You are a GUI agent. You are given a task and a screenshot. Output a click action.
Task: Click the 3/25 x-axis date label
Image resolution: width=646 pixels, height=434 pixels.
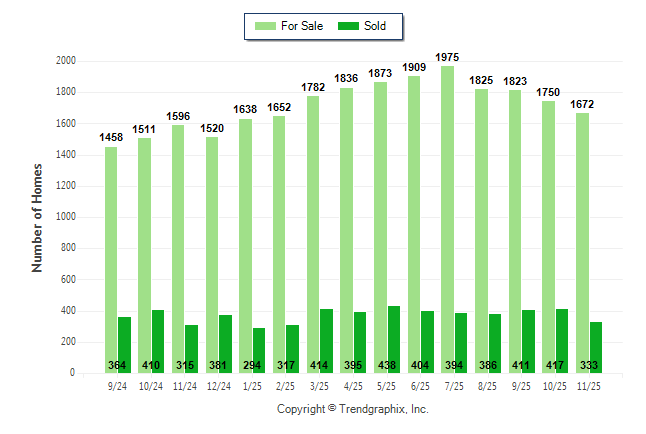319,385
